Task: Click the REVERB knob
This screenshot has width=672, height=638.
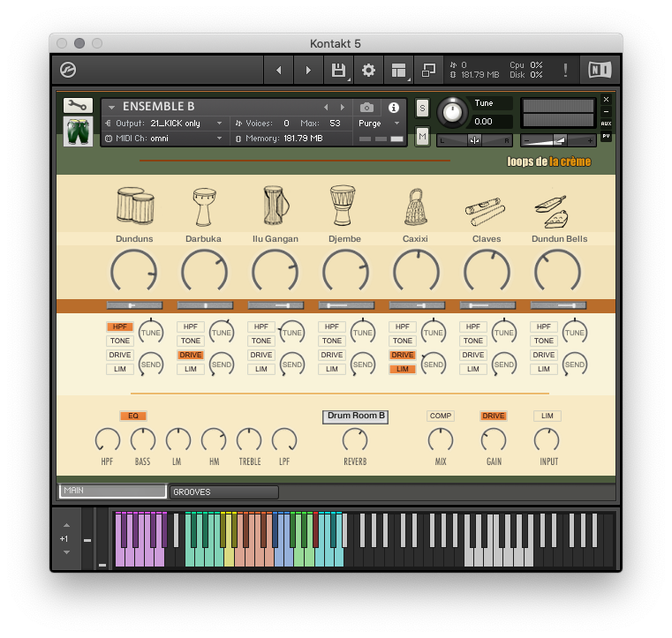Action: pos(355,439)
